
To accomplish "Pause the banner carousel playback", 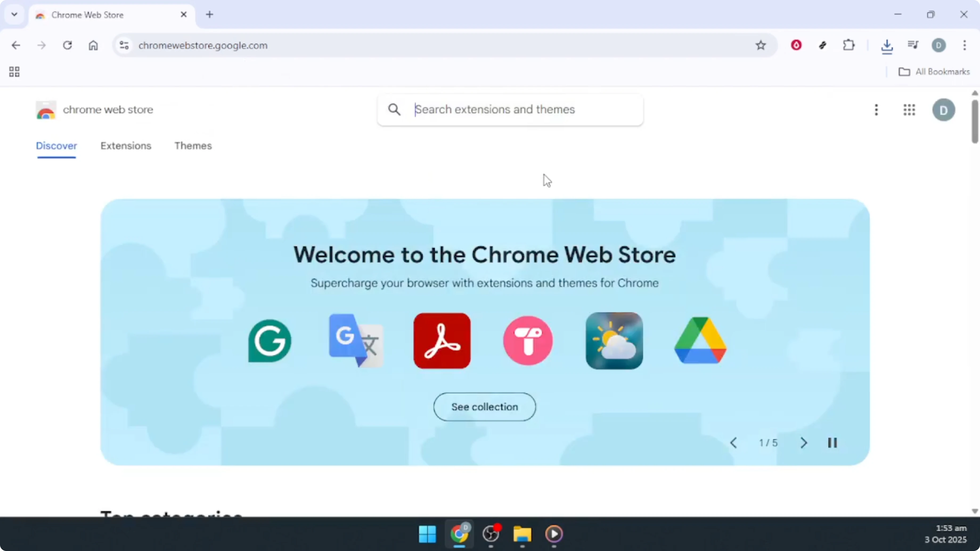I will click(x=833, y=443).
